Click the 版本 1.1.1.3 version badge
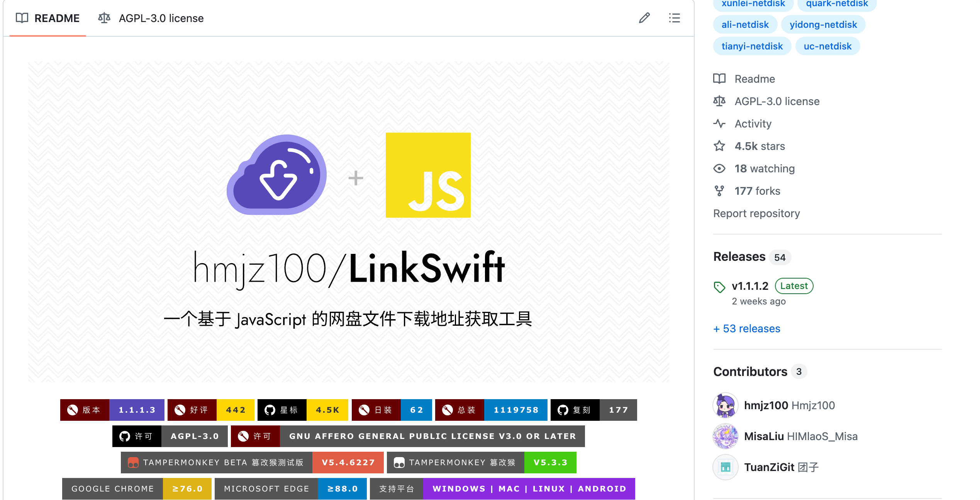980x500 pixels. point(112,410)
